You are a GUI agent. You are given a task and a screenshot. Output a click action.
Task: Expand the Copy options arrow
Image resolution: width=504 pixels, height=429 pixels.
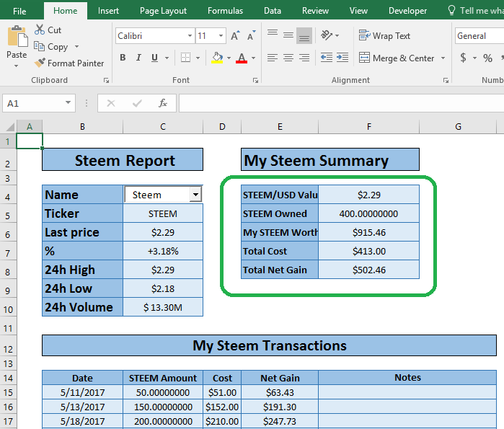pyautogui.click(x=77, y=47)
